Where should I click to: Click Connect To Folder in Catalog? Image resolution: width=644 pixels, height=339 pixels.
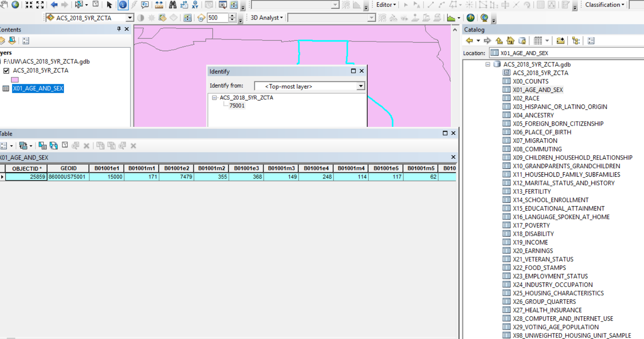[560, 40]
